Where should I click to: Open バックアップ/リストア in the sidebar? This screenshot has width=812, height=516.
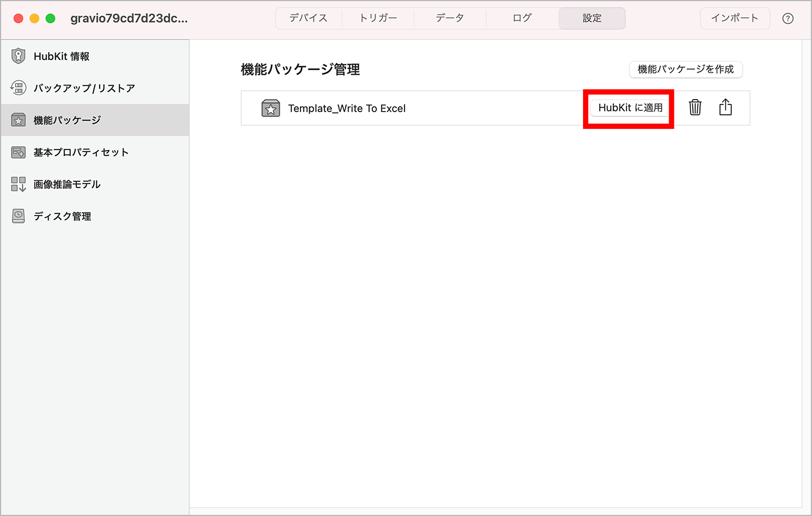click(x=95, y=88)
